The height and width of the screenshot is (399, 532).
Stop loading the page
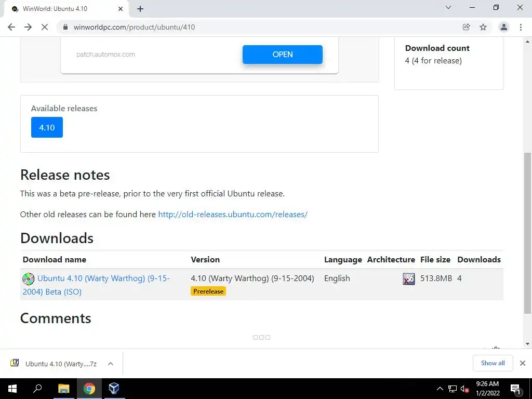(45, 27)
